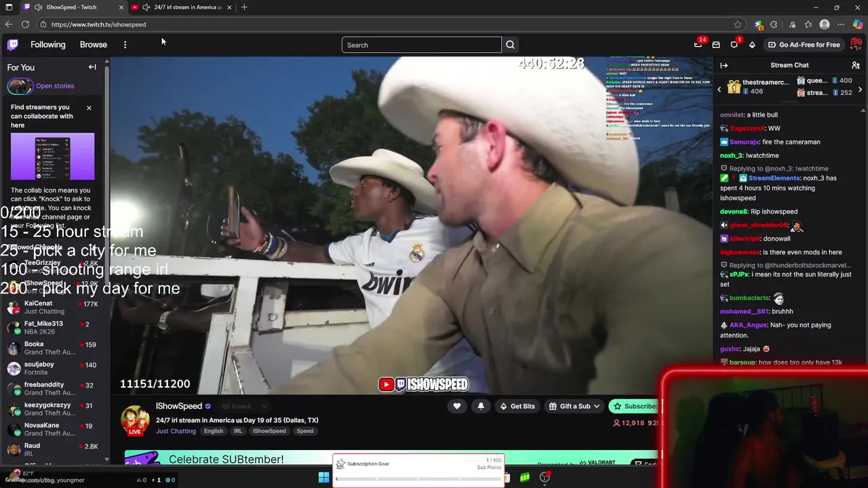This screenshot has width=868, height=488.
Task: Open Edge Settings and more ellipsis menu
Action: [841, 24]
